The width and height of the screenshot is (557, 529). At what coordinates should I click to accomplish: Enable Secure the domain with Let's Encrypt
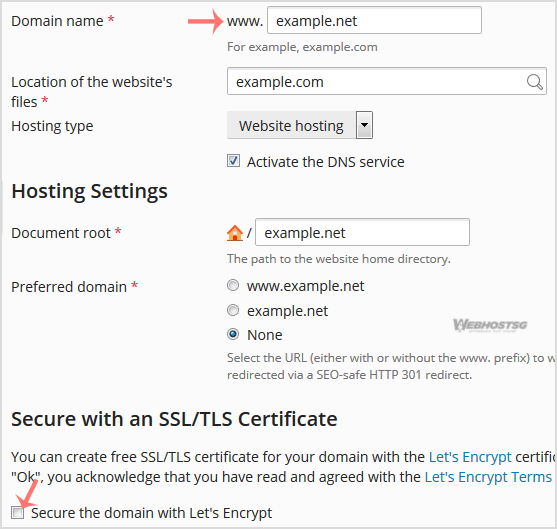(17, 513)
